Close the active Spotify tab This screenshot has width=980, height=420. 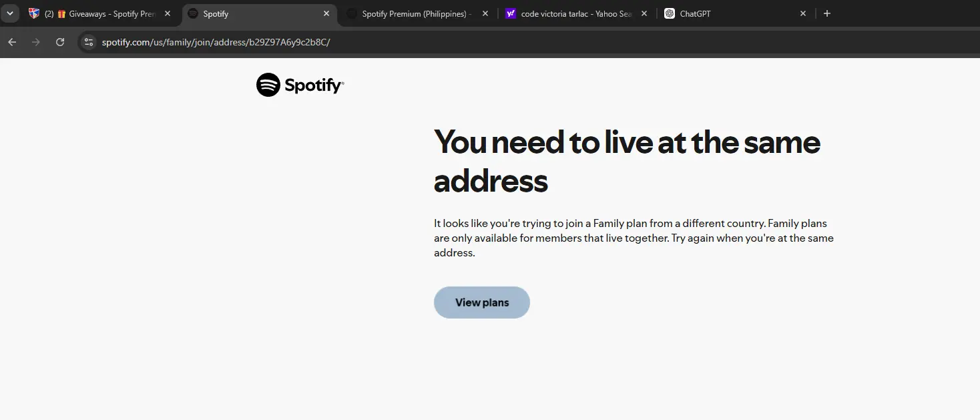[x=326, y=13]
